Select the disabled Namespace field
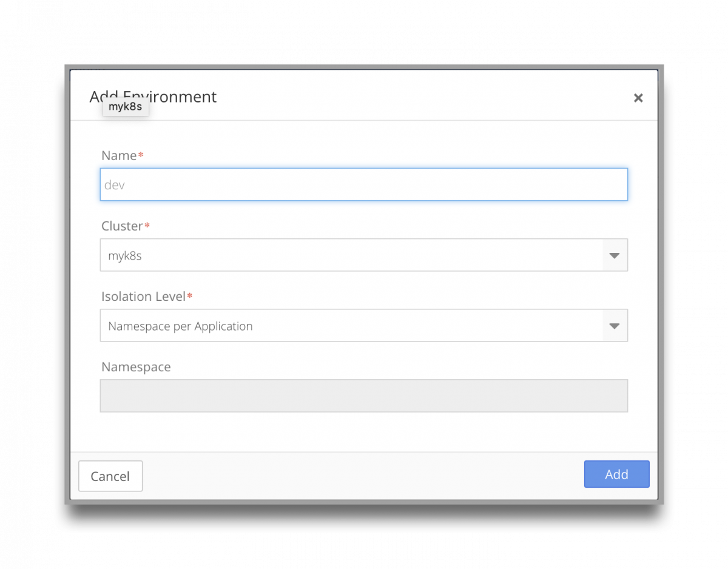Screen dimensions: 728x569 click(x=364, y=396)
